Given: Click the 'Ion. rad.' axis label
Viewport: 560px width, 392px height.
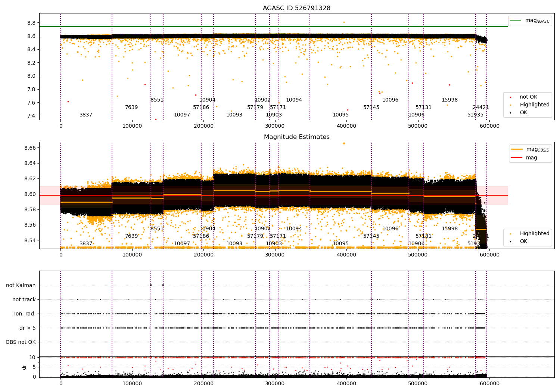Looking at the screenshot, I should click(25, 314).
